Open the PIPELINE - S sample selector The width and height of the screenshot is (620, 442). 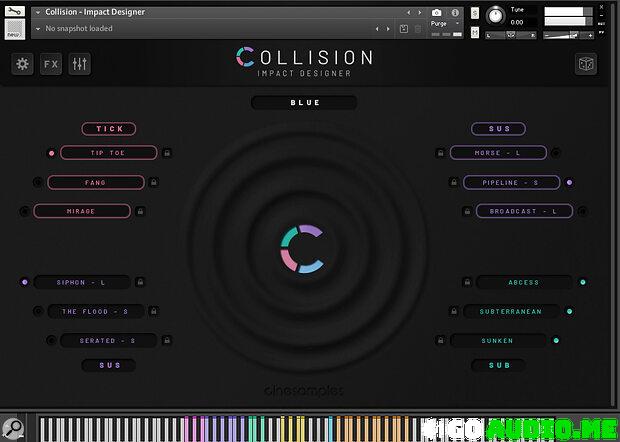click(x=511, y=182)
